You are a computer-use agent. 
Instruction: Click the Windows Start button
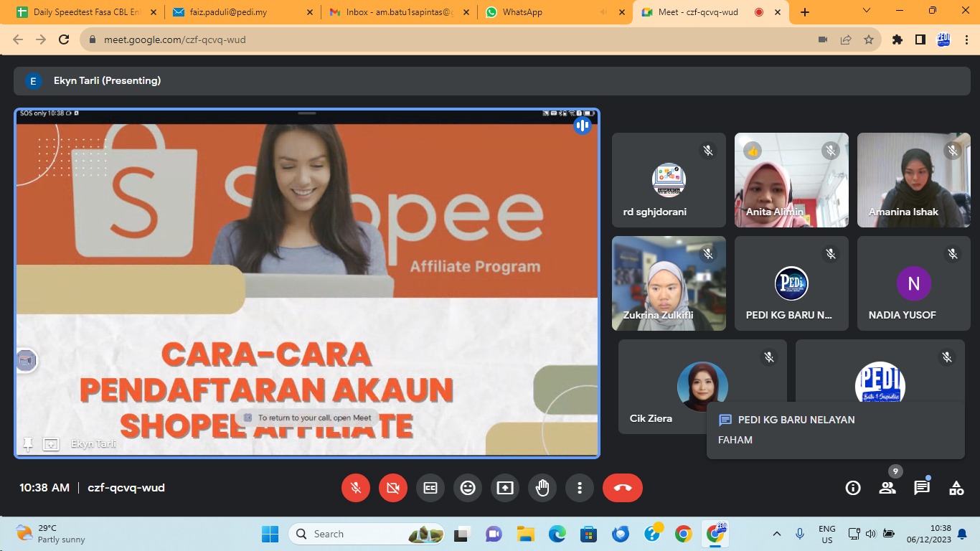[270, 534]
